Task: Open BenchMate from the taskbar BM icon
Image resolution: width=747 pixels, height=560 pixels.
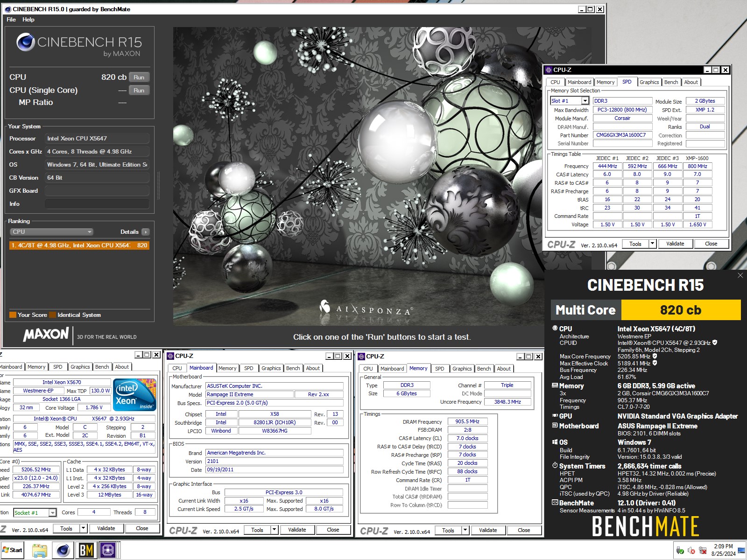Action: pos(86,551)
